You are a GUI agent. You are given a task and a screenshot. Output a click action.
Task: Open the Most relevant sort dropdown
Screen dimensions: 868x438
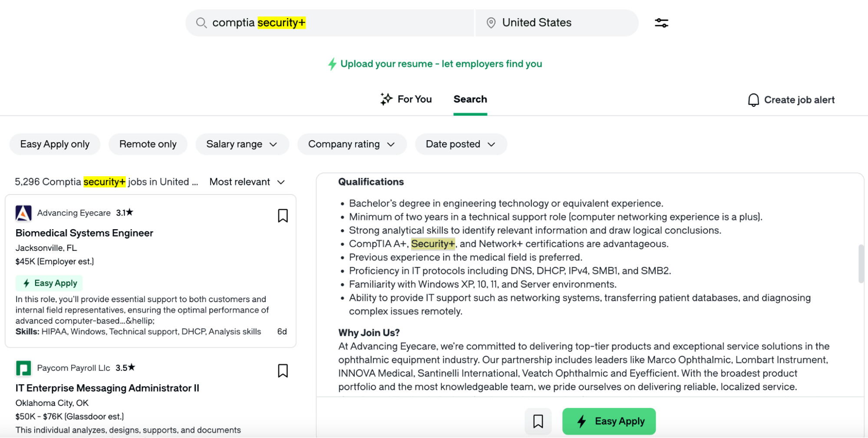point(247,182)
